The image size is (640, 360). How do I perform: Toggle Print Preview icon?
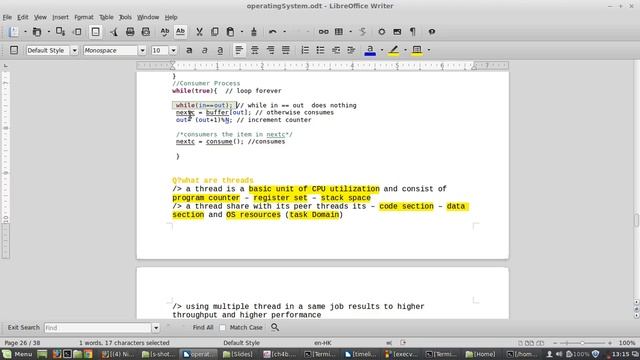click(x=146, y=32)
